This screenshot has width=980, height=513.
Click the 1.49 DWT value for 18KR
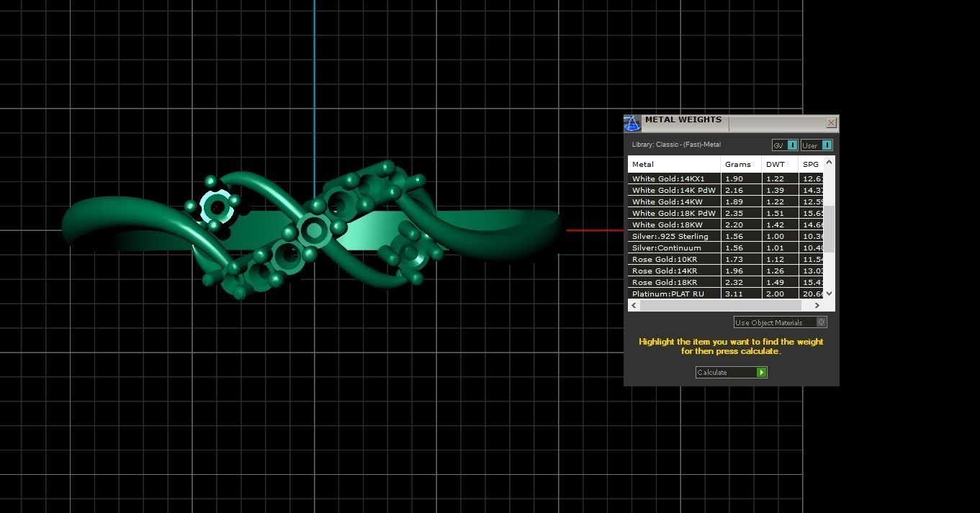775,282
